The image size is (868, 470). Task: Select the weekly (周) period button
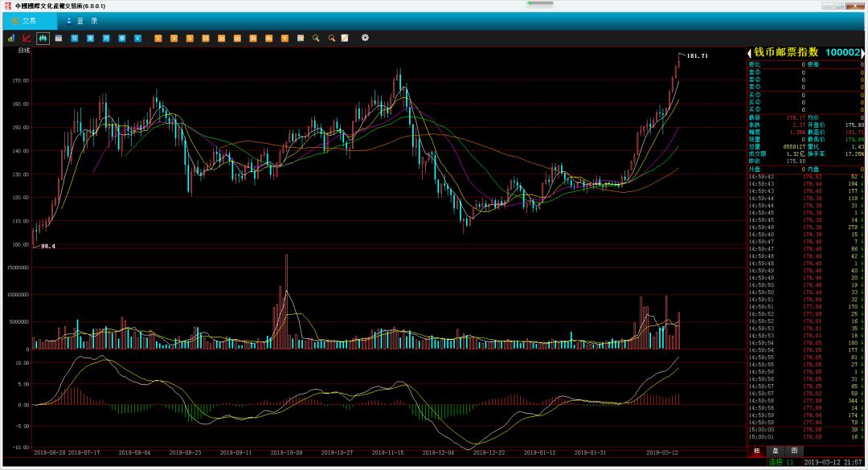[x=90, y=39]
